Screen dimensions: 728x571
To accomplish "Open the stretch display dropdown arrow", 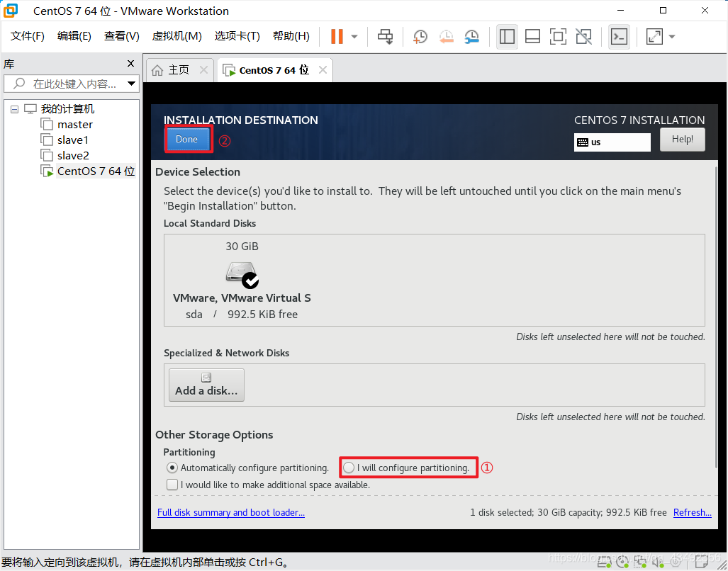I will [x=672, y=36].
